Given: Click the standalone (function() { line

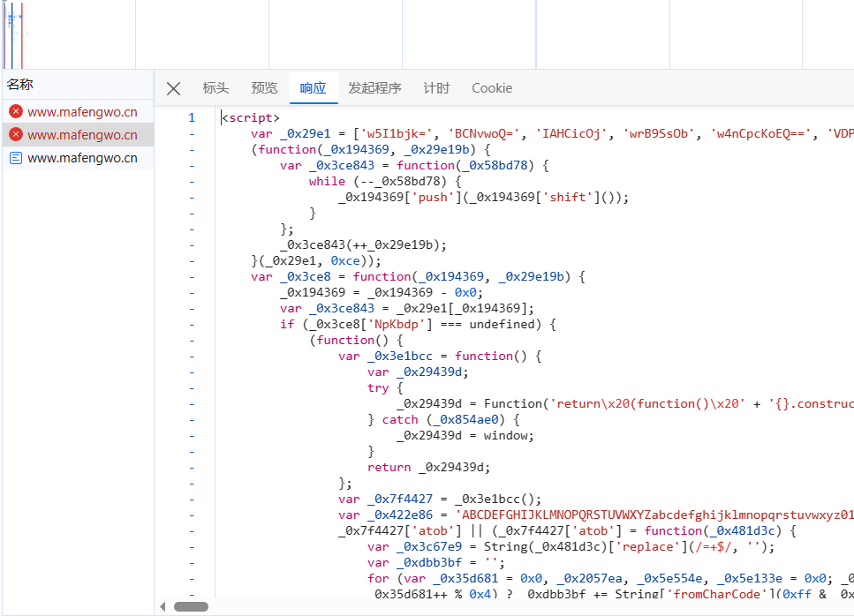Looking at the screenshot, I should pos(356,340).
